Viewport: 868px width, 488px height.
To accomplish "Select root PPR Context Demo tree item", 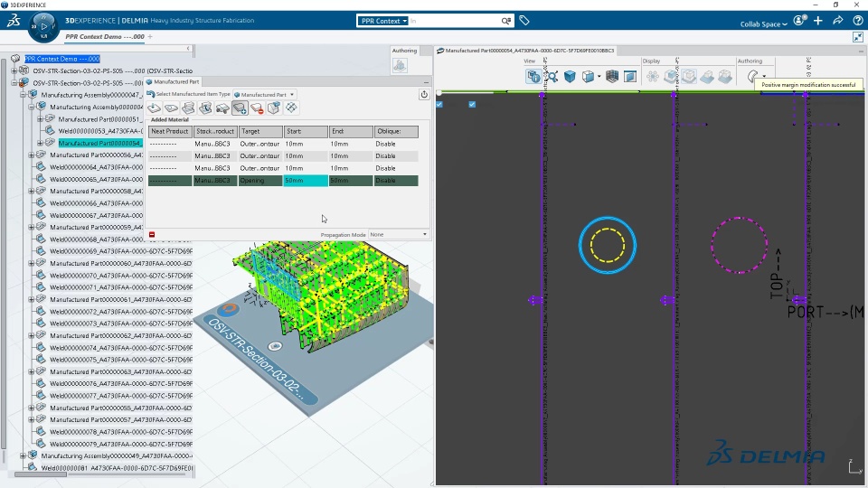I will (62, 59).
